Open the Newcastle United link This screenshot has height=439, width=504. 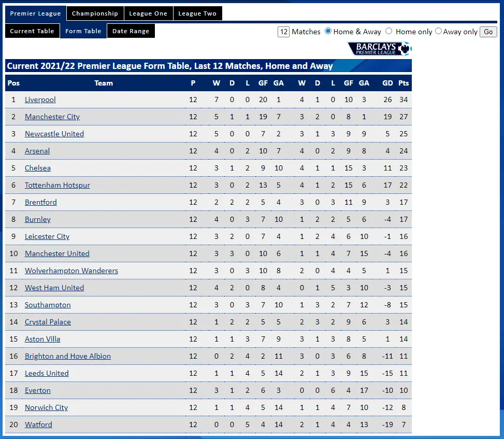click(54, 134)
